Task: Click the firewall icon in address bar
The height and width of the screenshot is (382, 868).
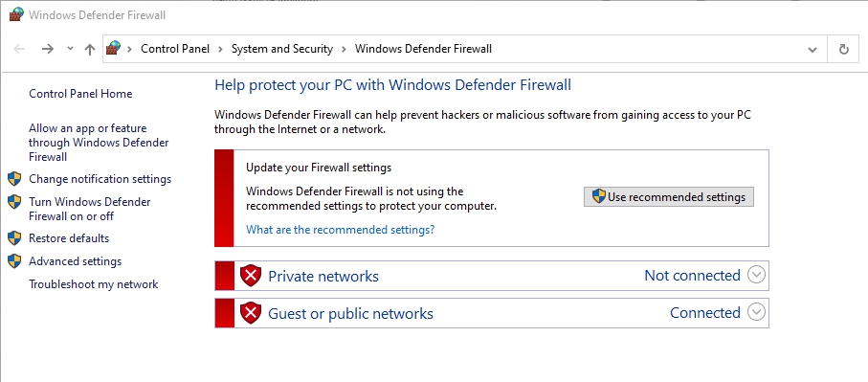Action: (113, 48)
